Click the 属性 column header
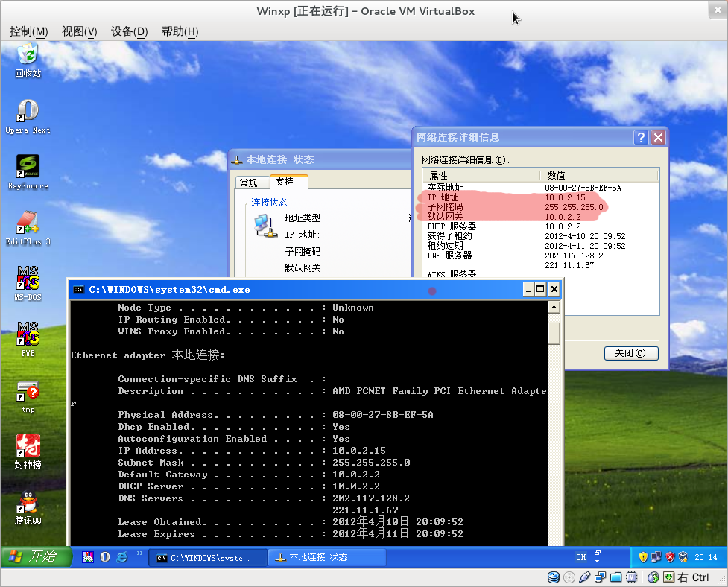728x587 pixels. pyautogui.click(x=481, y=175)
